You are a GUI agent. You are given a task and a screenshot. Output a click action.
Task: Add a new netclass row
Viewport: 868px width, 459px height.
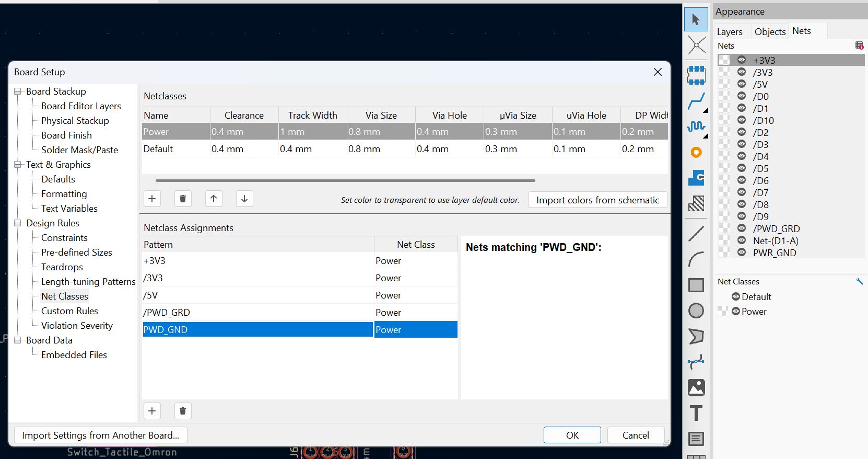click(x=152, y=199)
